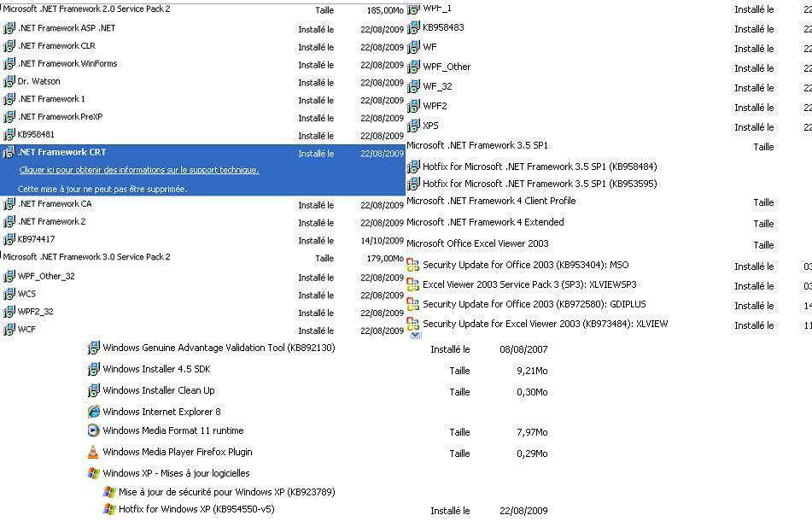Click the icon beside .NET Framework ASP .NET
Viewport: 812px width, 521px height.
click(x=9, y=28)
